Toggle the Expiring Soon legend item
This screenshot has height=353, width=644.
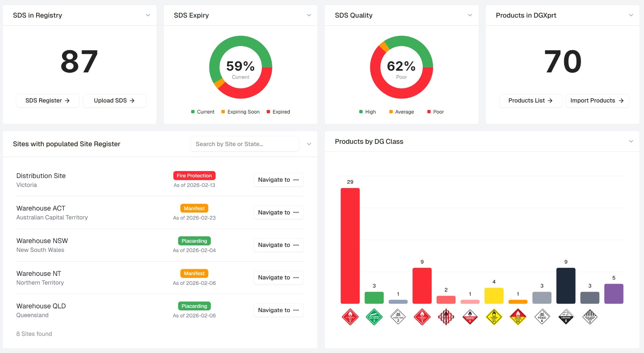point(240,112)
